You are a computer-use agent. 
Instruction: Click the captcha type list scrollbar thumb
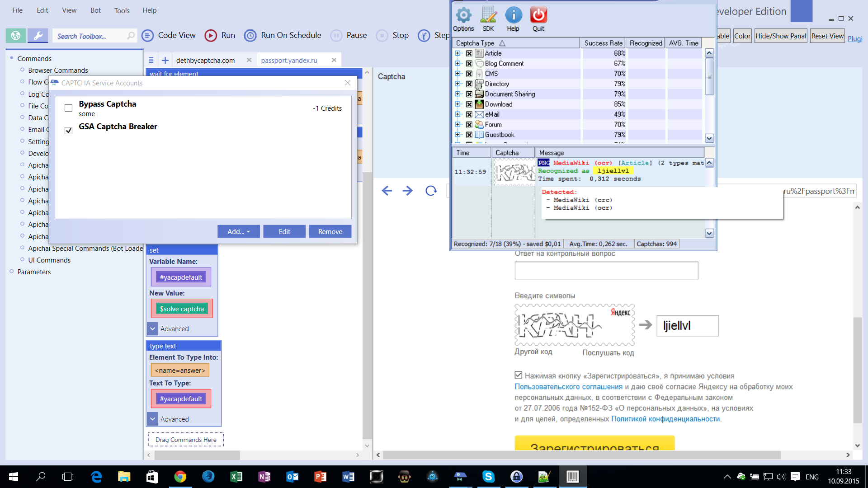click(x=709, y=77)
